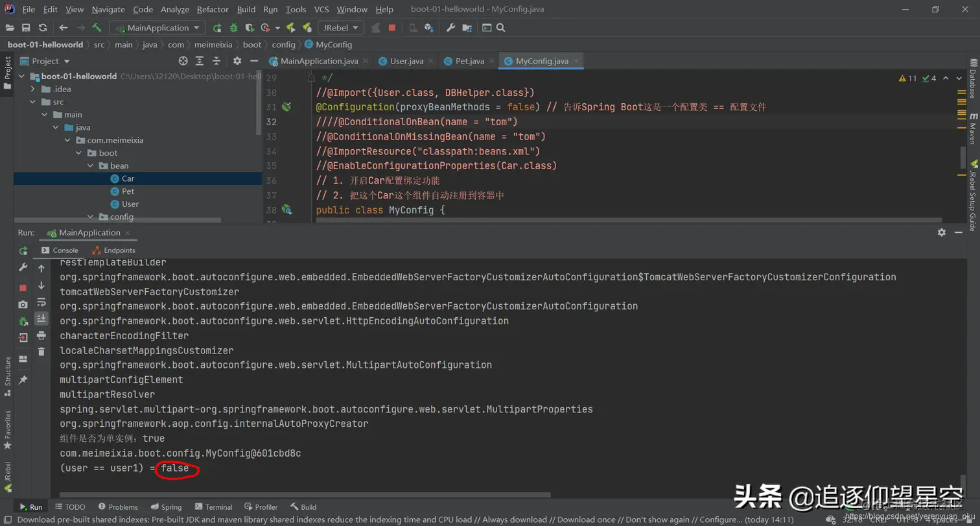Open the Profiler tool window
The height and width of the screenshot is (526, 980).
pos(261,507)
